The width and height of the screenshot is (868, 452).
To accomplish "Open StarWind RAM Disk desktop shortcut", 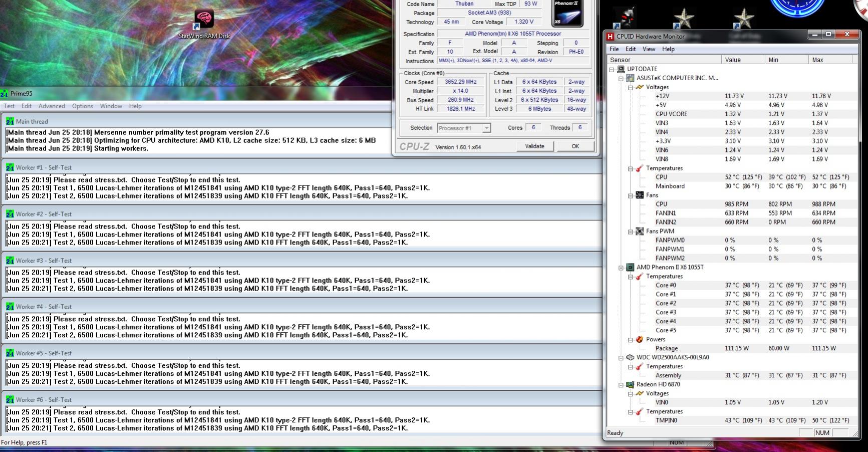I will pos(204,24).
